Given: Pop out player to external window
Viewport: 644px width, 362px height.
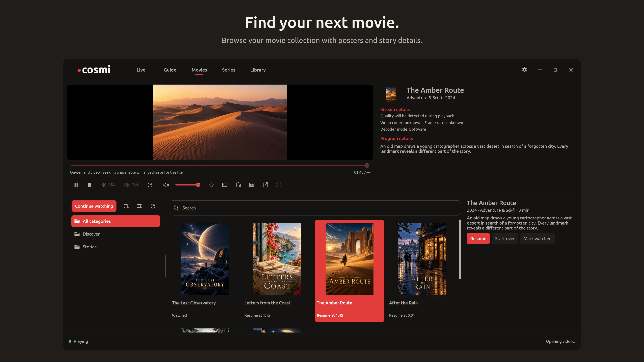Looking at the screenshot, I should tap(265, 185).
